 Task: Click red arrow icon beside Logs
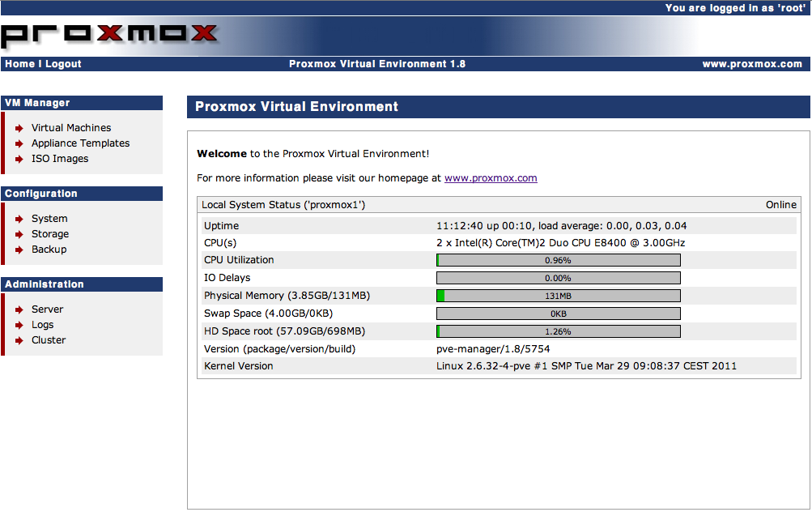(19, 325)
